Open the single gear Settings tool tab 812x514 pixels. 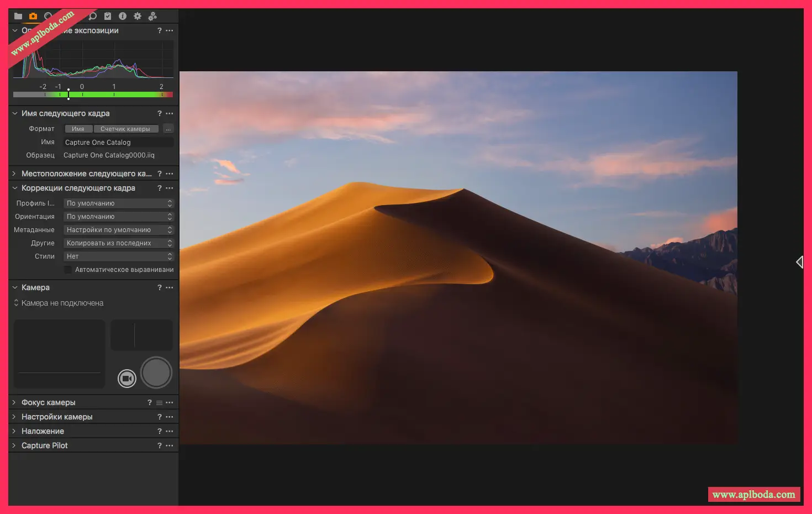click(138, 16)
